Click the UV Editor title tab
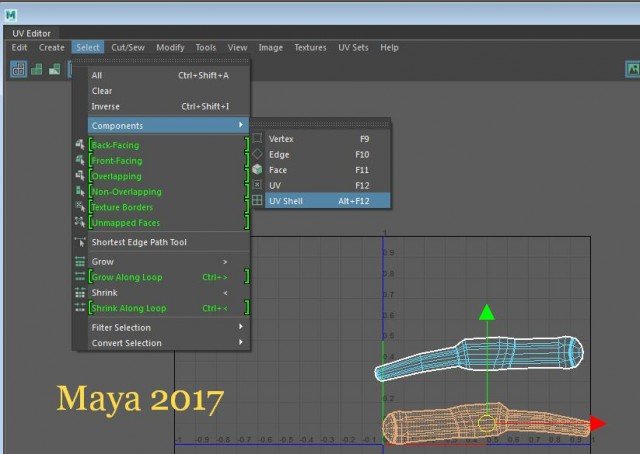Viewport: 640px width, 454px height. (x=31, y=33)
